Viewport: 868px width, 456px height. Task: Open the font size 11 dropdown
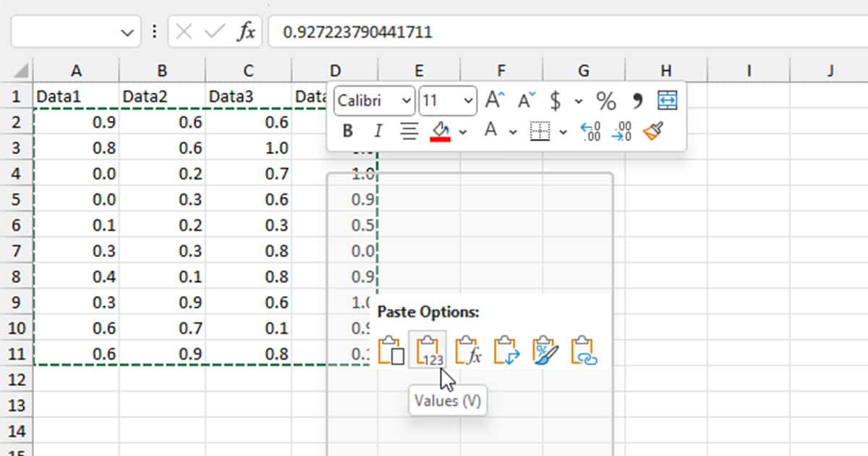(x=468, y=101)
